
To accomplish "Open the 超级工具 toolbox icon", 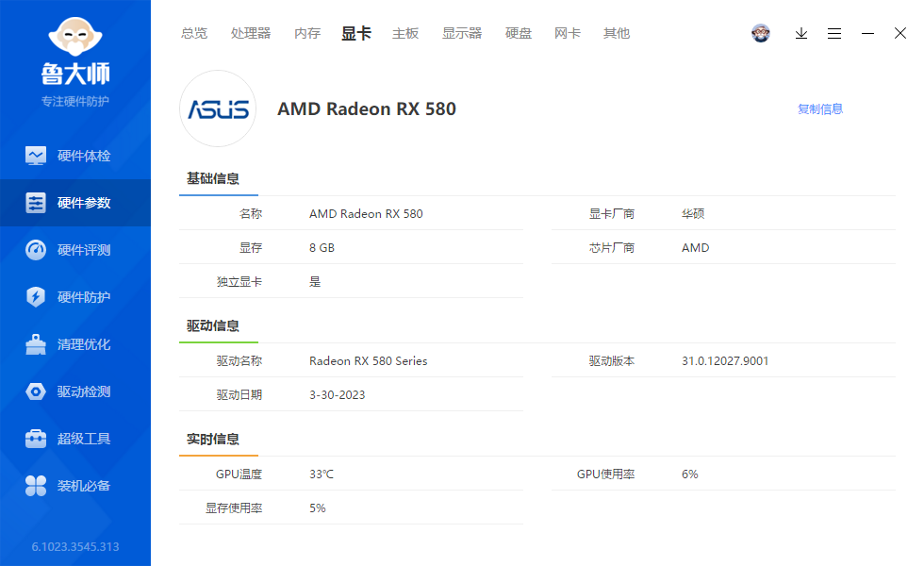I will pos(36,439).
